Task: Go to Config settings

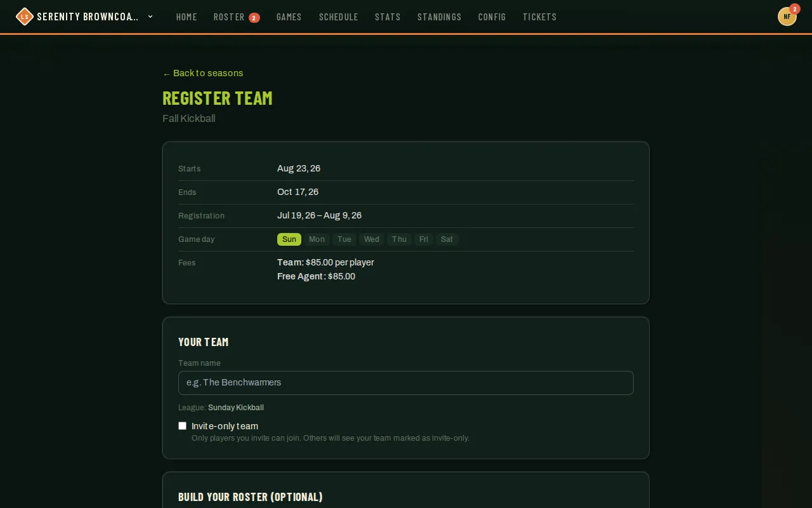Action: (x=492, y=17)
